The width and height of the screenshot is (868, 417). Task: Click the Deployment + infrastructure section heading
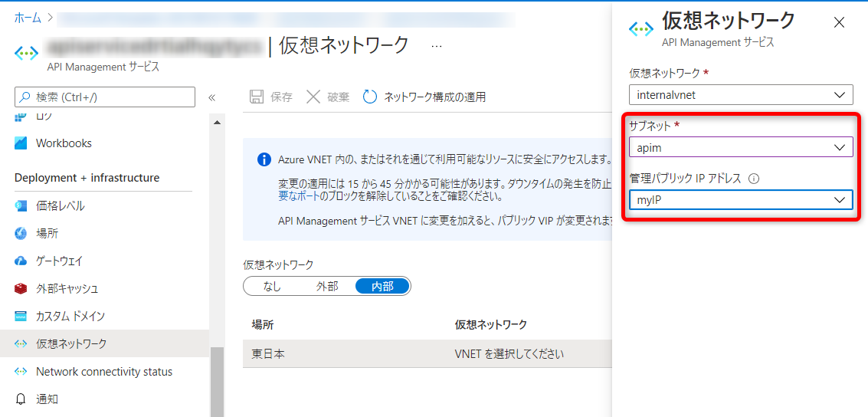click(x=87, y=178)
